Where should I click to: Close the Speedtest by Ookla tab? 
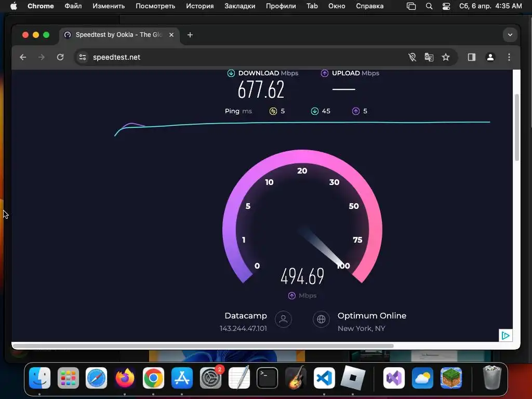point(171,35)
